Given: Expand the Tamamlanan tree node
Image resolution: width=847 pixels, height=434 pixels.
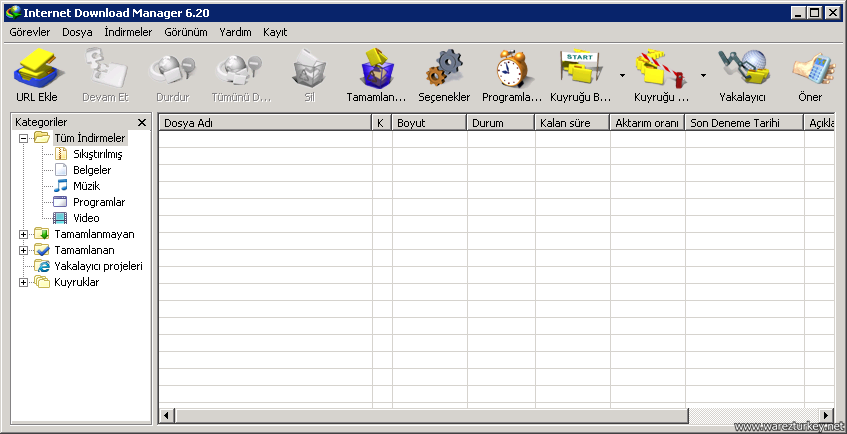Looking at the screenshot, I should point(23,250).
